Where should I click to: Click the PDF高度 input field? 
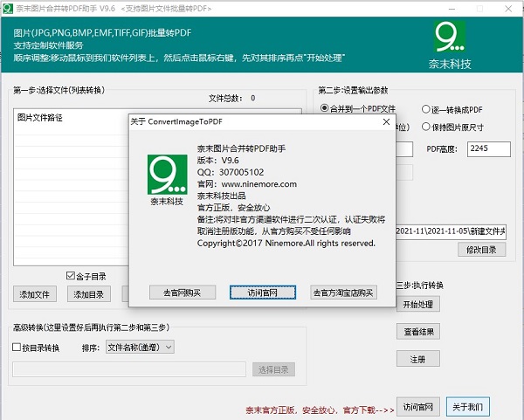488,149
